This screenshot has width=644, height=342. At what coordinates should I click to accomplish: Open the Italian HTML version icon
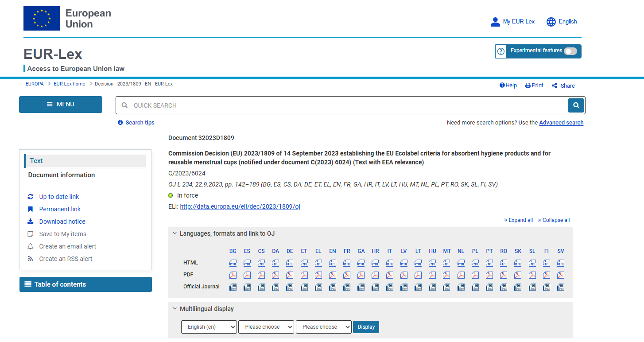pos(389,263)
